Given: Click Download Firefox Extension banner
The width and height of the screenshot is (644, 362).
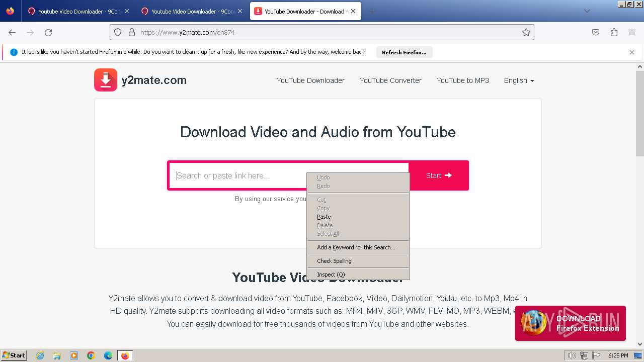Looking at the screenshot, I should 571,323.
